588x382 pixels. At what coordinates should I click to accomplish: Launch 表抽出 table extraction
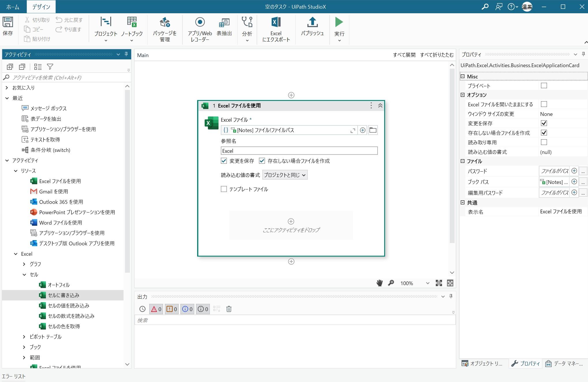coord(224,27)
